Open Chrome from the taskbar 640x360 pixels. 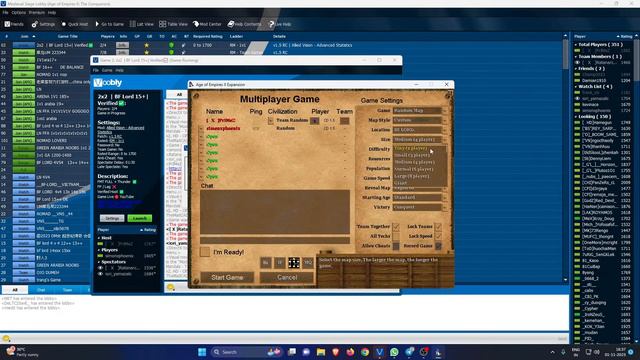tap(364, 352)
